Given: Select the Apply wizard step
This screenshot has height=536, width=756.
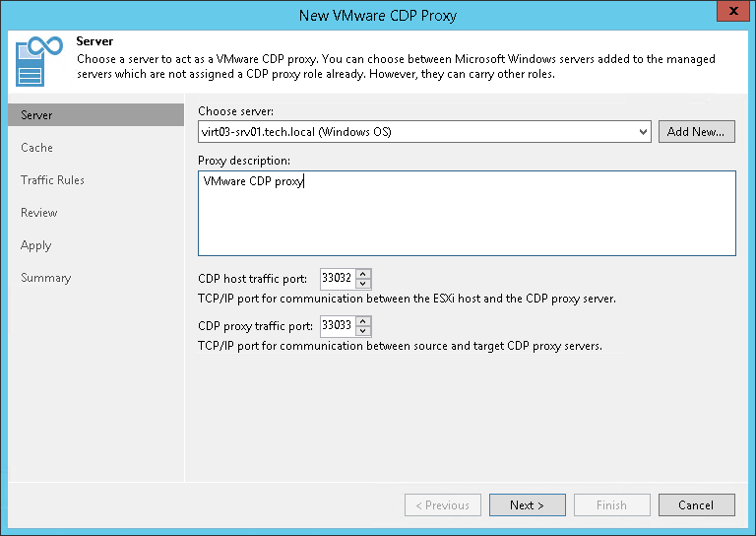Looking at the screenshot, I should pos(36,245).
